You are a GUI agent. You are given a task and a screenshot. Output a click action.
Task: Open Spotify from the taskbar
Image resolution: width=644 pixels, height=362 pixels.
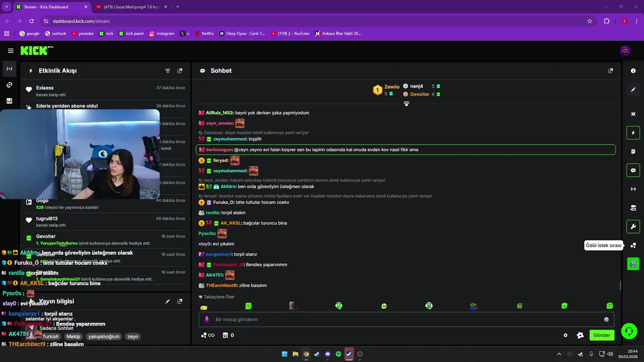coord(339,354)
